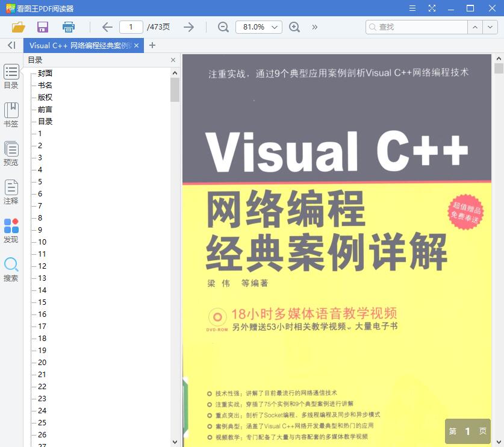Jump to outline entry 1
This screenshot has width=504, height=447.
(x=40, y=134)
